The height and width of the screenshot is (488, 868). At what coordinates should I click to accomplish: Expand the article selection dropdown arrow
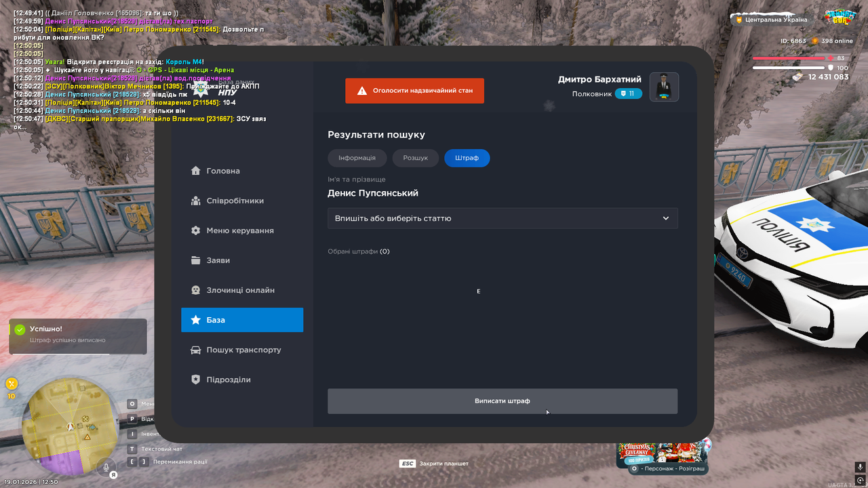666,218
